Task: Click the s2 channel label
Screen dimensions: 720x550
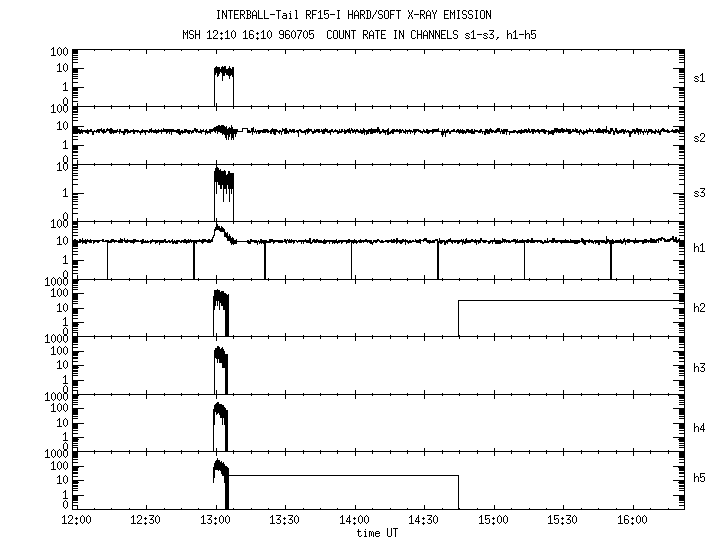Action: [x=700, y=136]
